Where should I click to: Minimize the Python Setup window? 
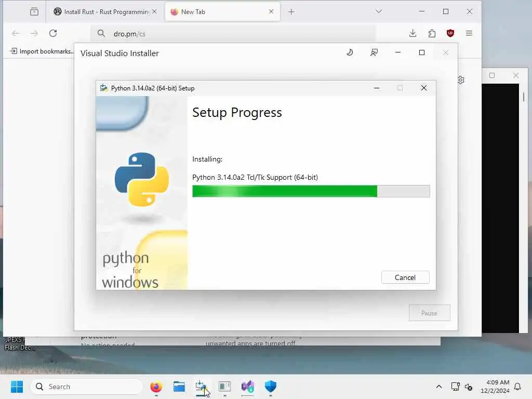click(377, 88)
